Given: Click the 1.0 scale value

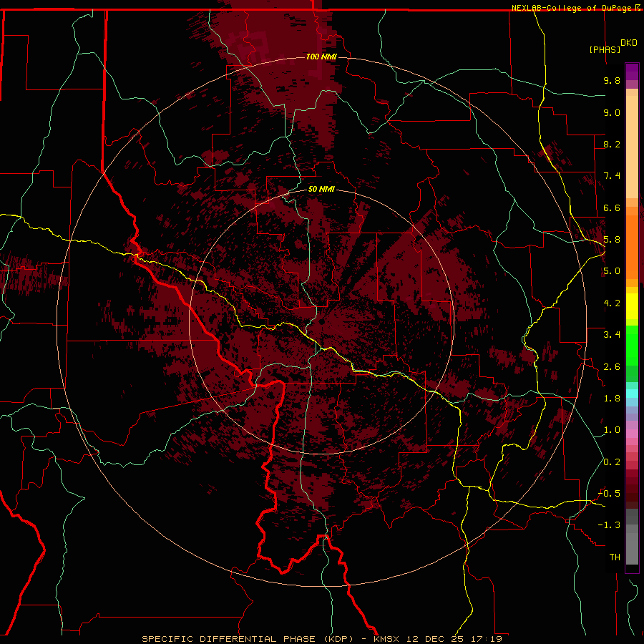Looking at the screenshot, I should pyautogui.click(x=612, y=430).
